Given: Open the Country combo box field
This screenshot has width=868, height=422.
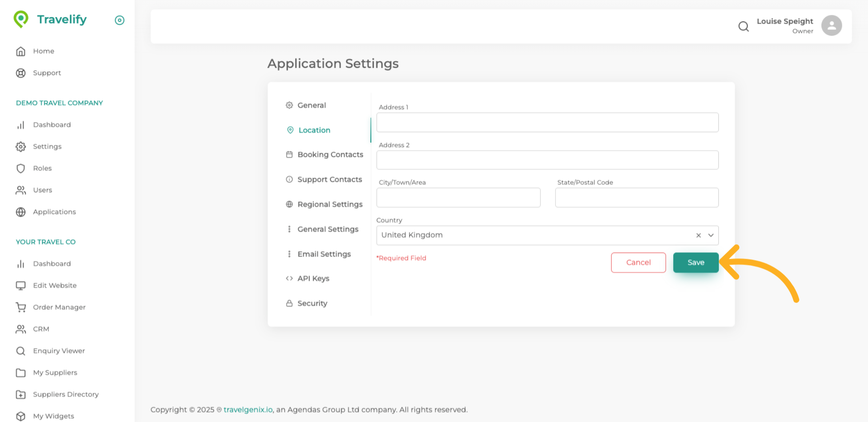Looking at the screenshot, I should (x=533, y=236).
